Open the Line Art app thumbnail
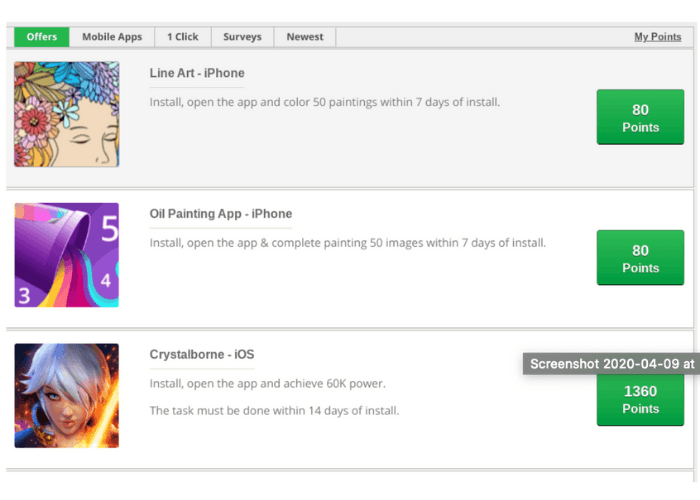Screen dimensions: 700x500 (x=67, y=114)
